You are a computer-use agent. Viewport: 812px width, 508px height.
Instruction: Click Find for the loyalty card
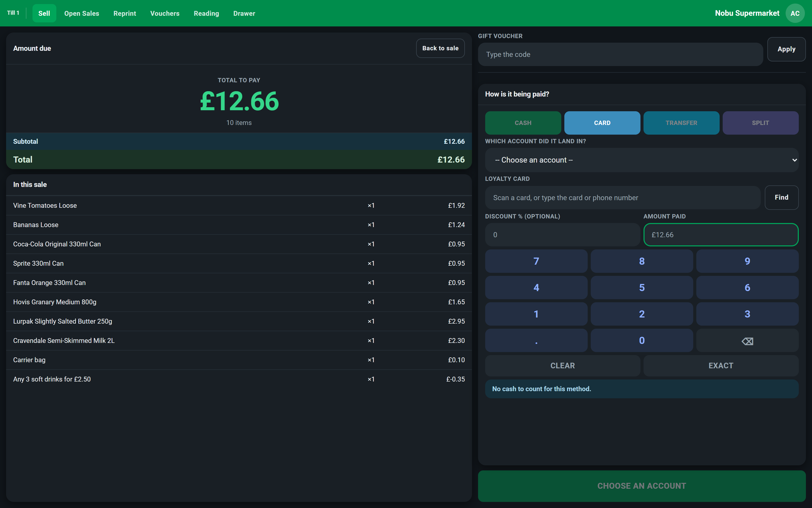(x=782, y=197)
